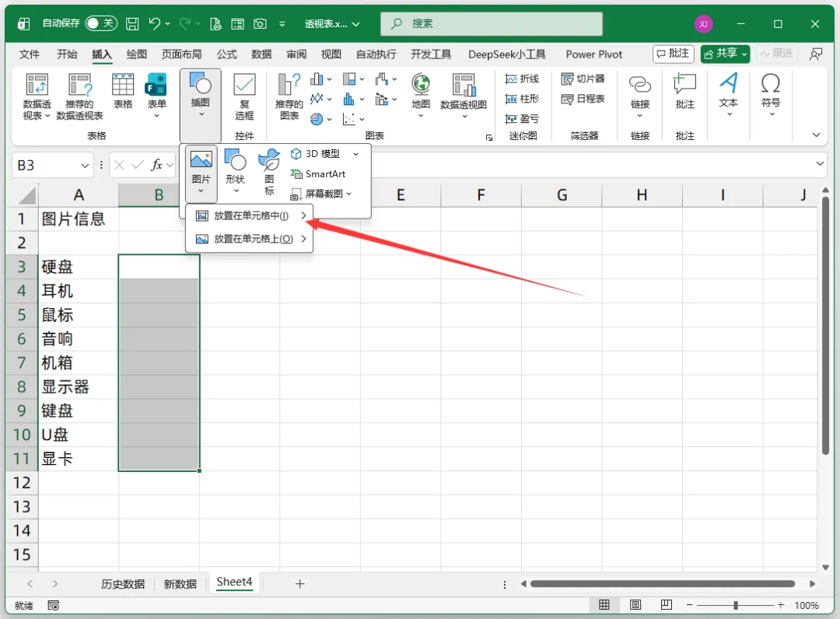Insert a 日程表 timeline

pyautogui.click(x=583, y=99)
